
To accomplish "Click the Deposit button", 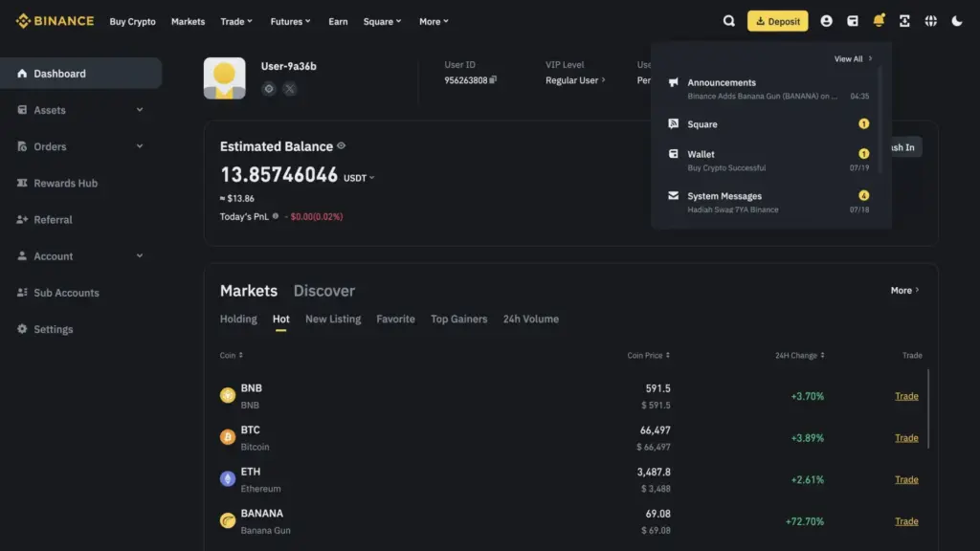I will pos(777,20).
